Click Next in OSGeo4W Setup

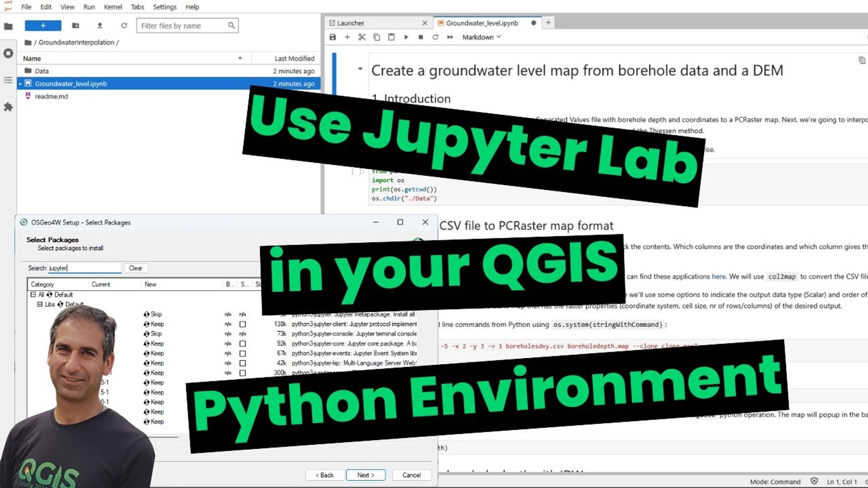pyautogui.click(x=366, y=475)
